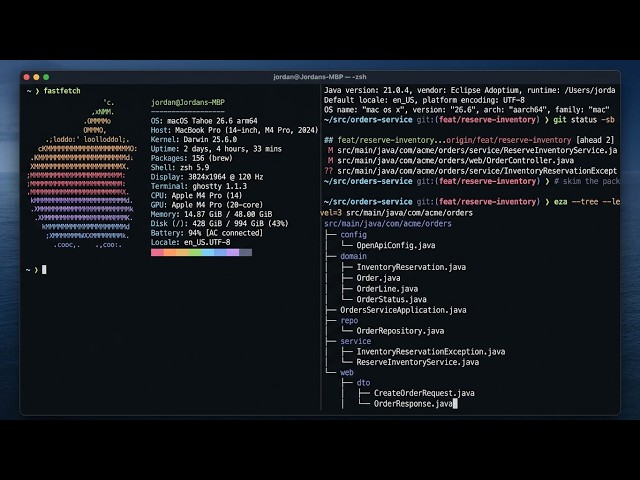
Task: Click the web folder in tree
Action: 347,372
